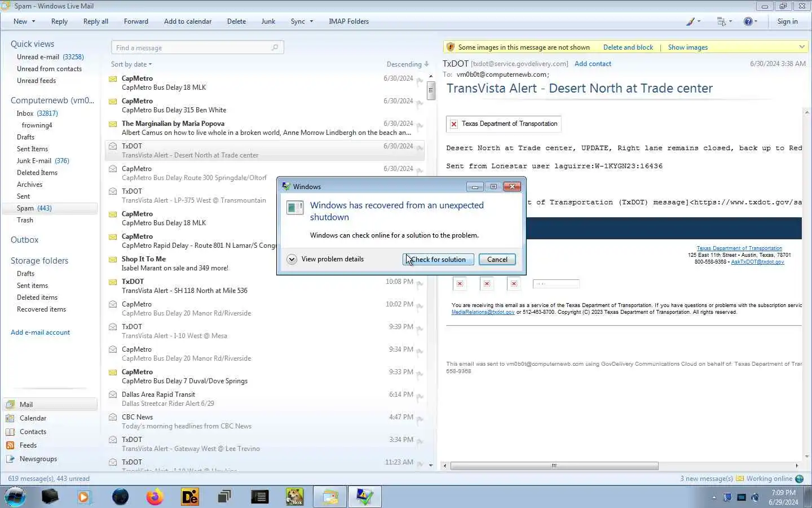Switch to Windows Live Mail taskbar button
This screenshot has height=508, width=812.
[x=330, y=497]
